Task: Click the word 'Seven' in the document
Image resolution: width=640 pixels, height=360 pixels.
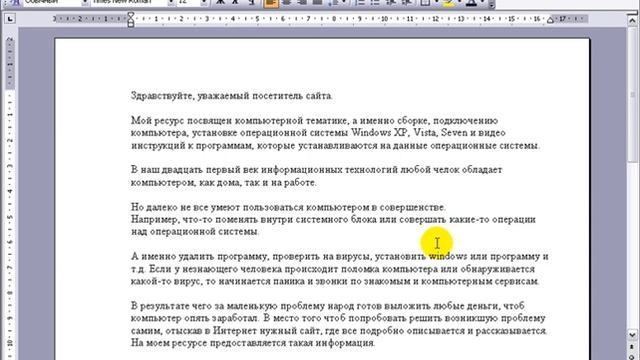Action: [x=454, y=133]
